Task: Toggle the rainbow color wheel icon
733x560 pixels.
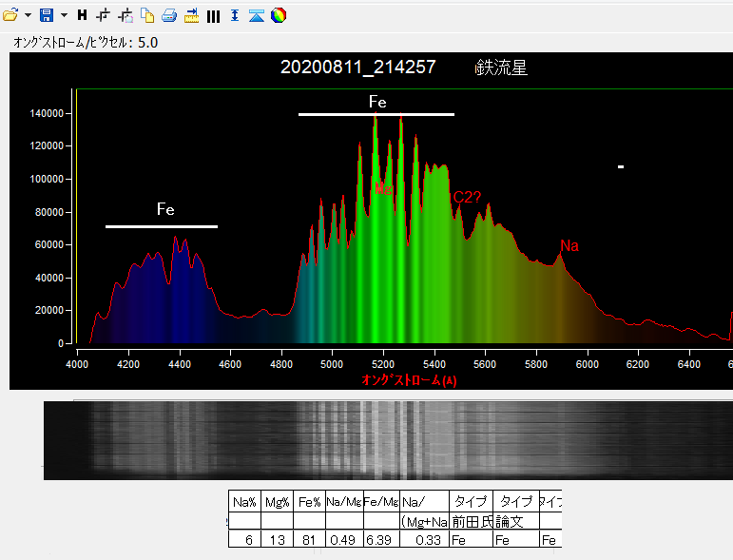Action: click(278, 15)
